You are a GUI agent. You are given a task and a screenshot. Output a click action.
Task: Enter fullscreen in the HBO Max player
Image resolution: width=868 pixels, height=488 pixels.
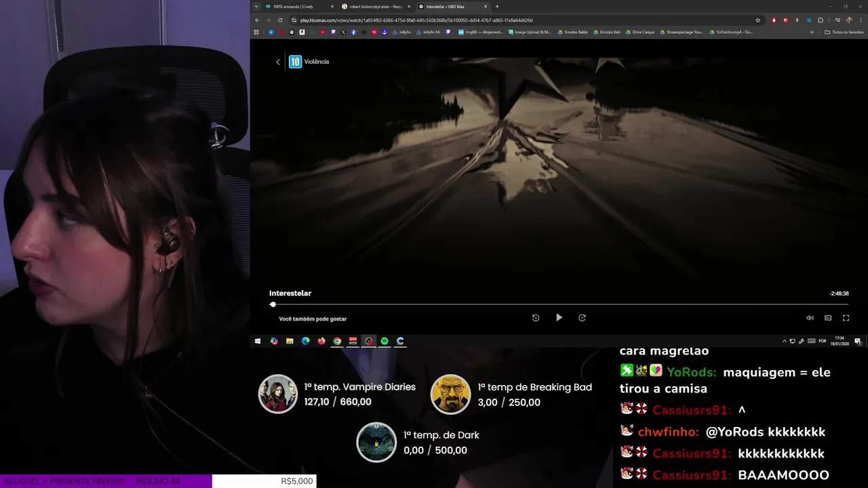point(846,318)
